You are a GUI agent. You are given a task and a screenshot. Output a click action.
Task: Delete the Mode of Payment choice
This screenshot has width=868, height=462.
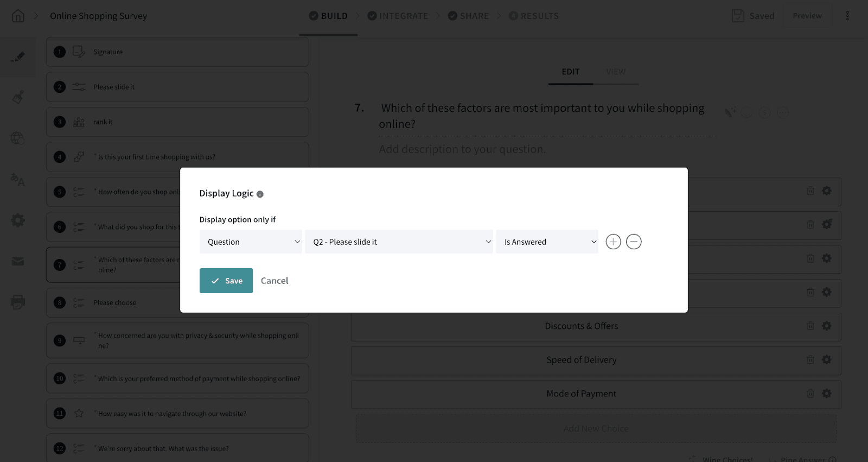(810, 394)
